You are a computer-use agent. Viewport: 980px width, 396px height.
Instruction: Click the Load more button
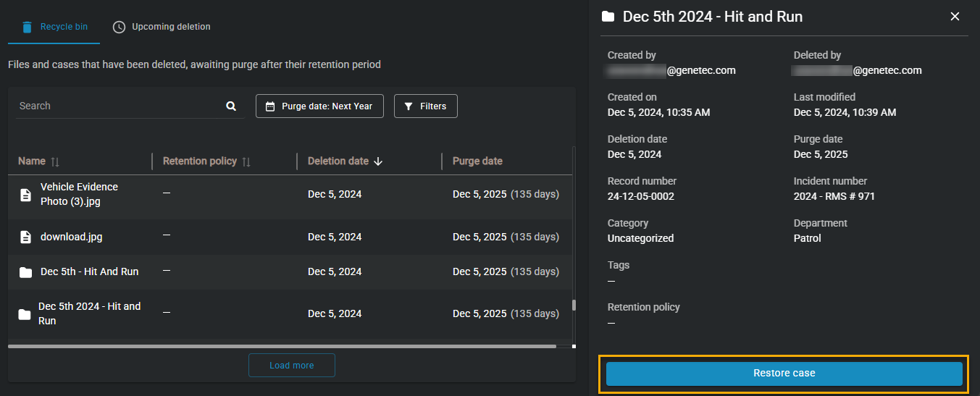tap(291, 366)
